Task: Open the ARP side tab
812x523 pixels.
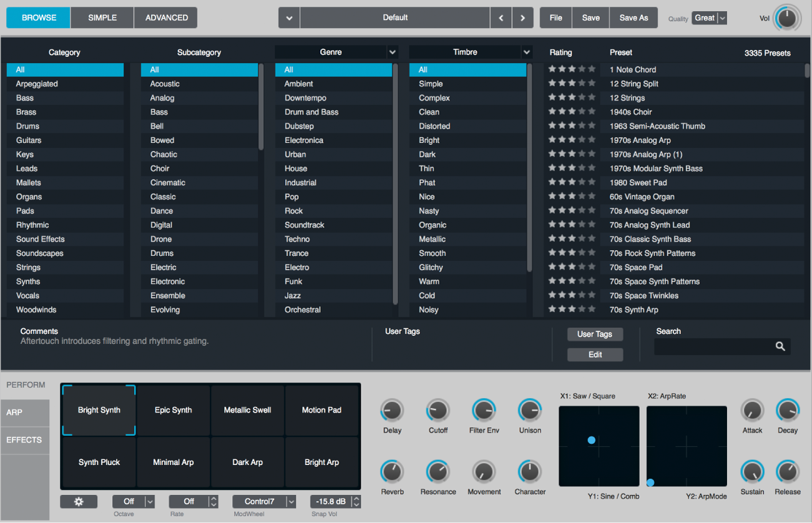Action: point(26,413)
